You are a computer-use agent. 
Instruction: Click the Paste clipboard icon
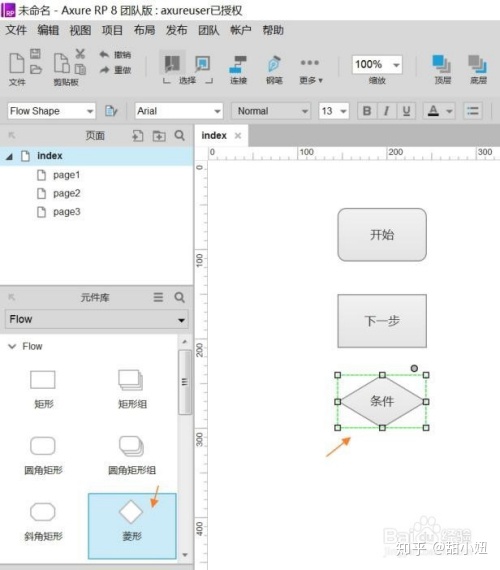61,63
